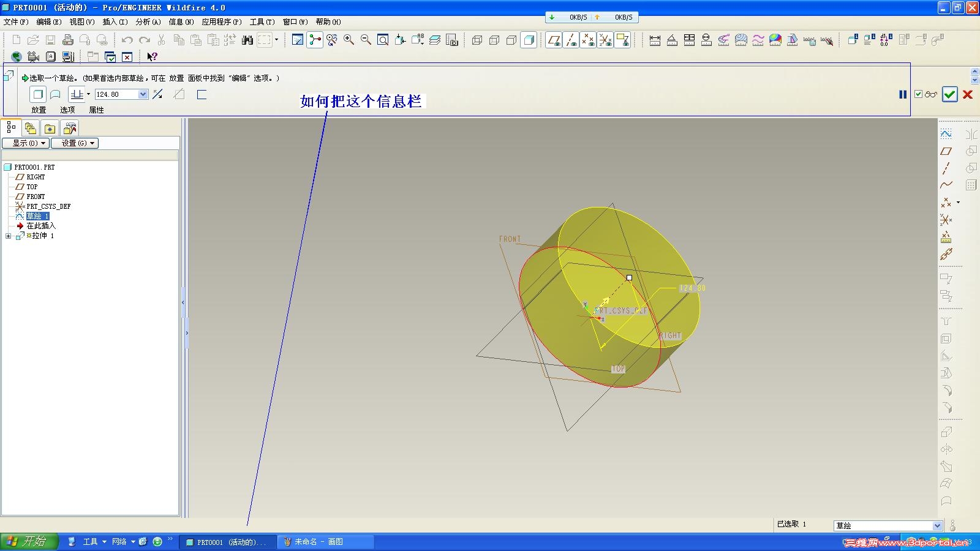Click the Flip depth direction icon
The height and width of the screenshot is (551, 980).
[158, 94]
